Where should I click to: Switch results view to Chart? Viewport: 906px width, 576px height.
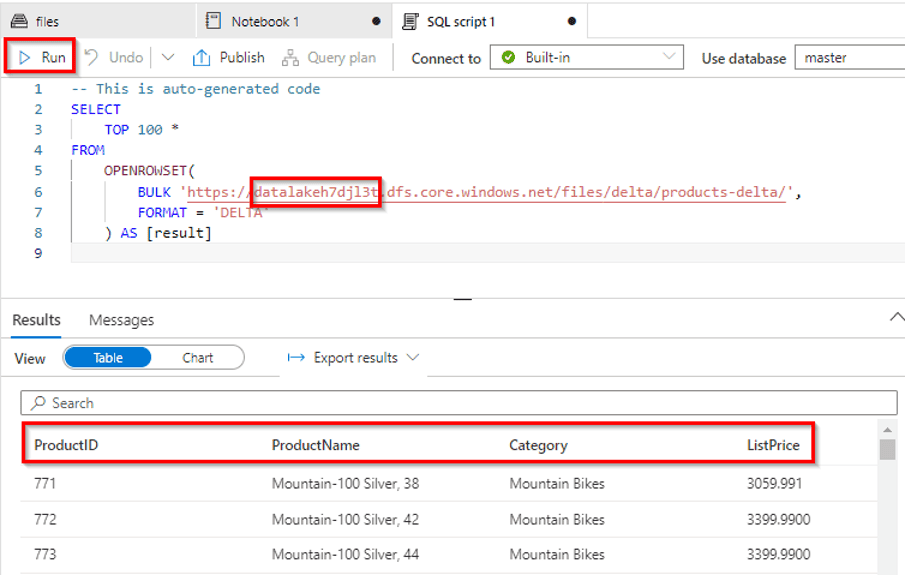[x=201, y=356]
